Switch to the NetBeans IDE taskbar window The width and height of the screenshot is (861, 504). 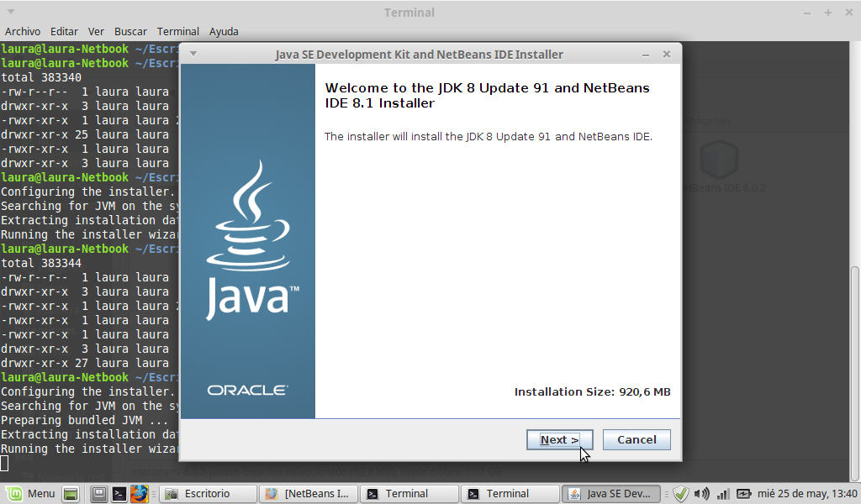(308, 494)
